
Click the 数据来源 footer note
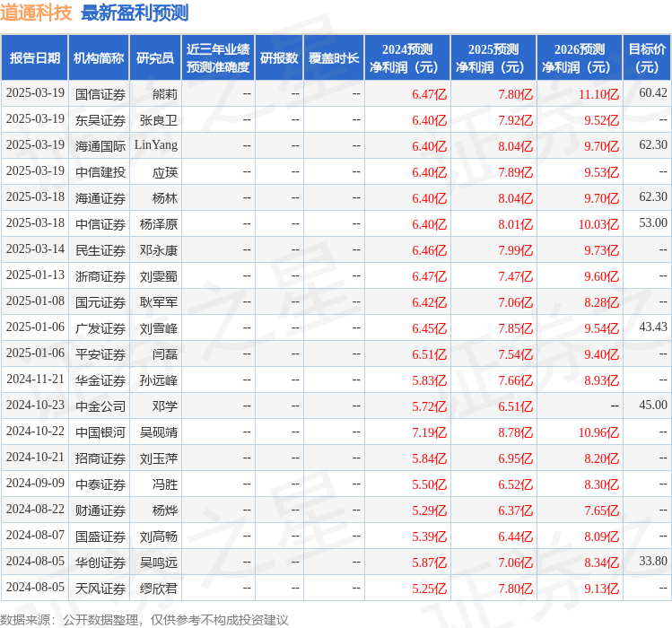[144, 620]
